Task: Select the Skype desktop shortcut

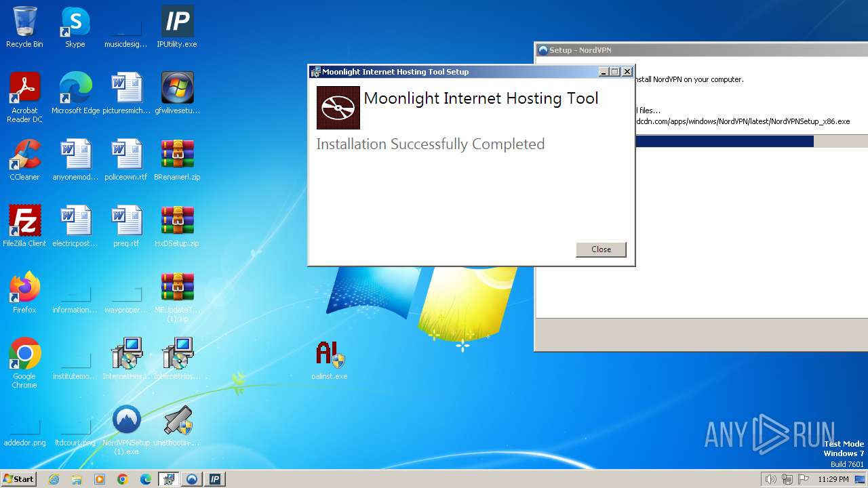Action: click(75, 27)
